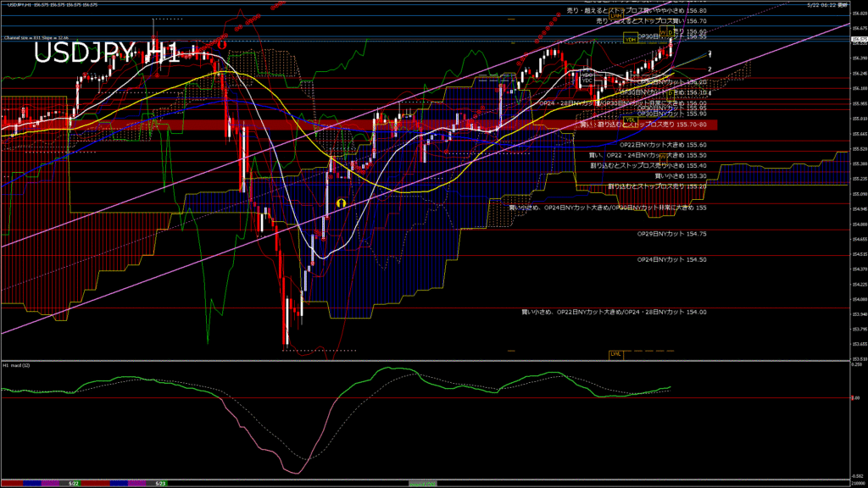Viewport: 868px width, 488px height.
Task: Click the YDH yesterday-high marker box
Action: [x=630, y=39]
